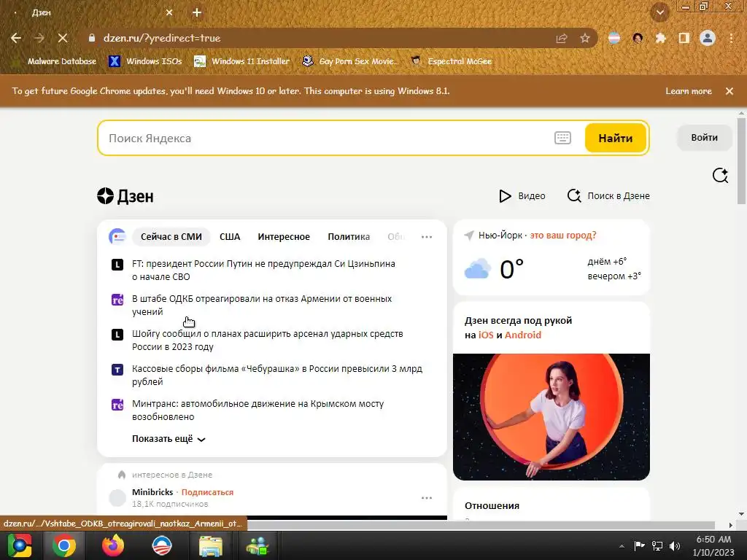Switch to the Политика news tab

349,237
